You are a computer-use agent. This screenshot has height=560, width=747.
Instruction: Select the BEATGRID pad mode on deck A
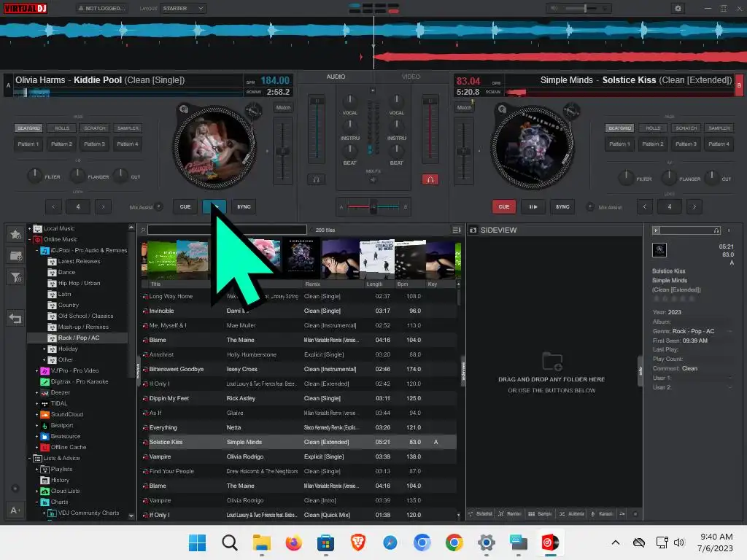click(28, 128)
